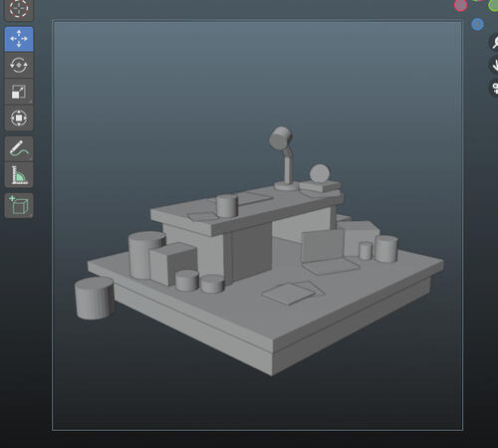Image resolution: width=498 pixels, height=448 pixels.
Task: Select the Measure ruler tool
Action: click(19, 175)
